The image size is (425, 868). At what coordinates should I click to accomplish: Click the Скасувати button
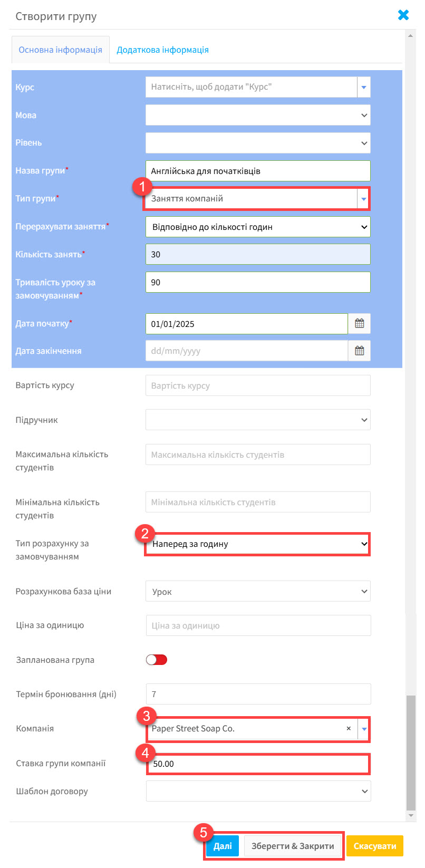(x=375, y=846)
